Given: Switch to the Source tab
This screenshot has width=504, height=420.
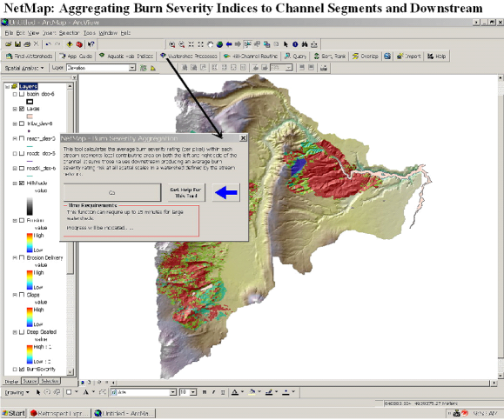Looking at the screenshot, I should [30, 381].
